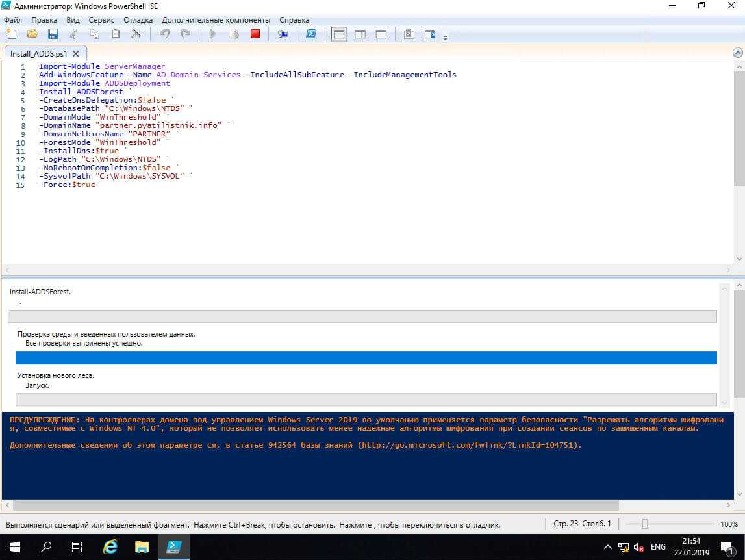Show hidden system tray icons
Screen dimensions: 745x560
click(x=607, y=546)
